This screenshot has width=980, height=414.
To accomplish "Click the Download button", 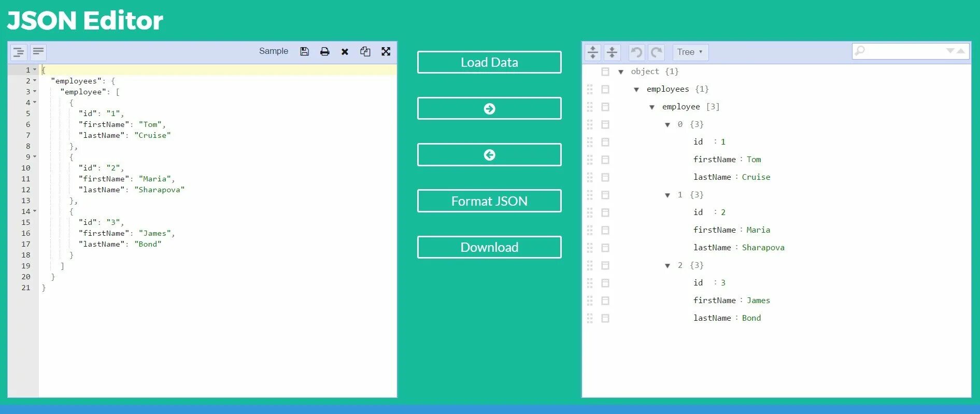I will [489, 247].
